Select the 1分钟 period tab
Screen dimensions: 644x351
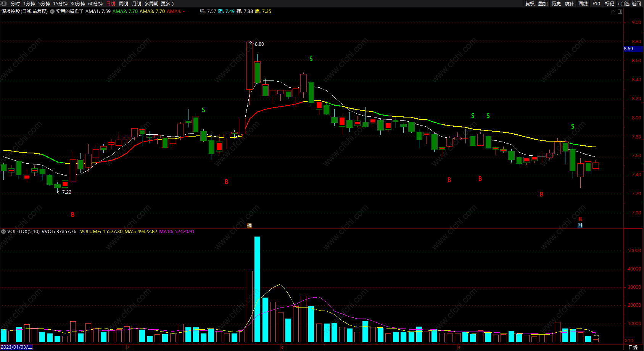click(x=29, y=3)
